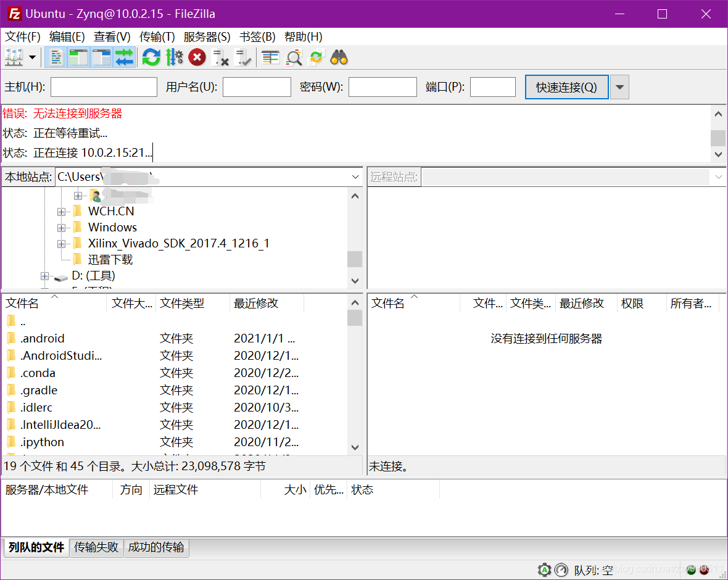Sort remote list by 权限 column

pos(641,303)
